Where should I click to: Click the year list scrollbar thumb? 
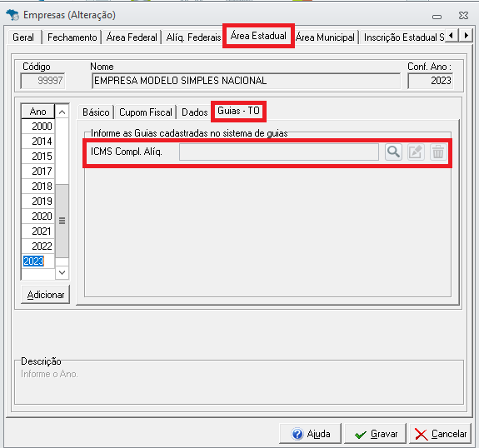62,221
